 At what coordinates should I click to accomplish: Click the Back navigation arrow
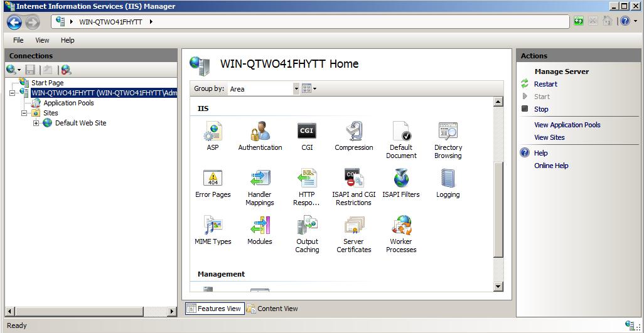click(14, 22)
